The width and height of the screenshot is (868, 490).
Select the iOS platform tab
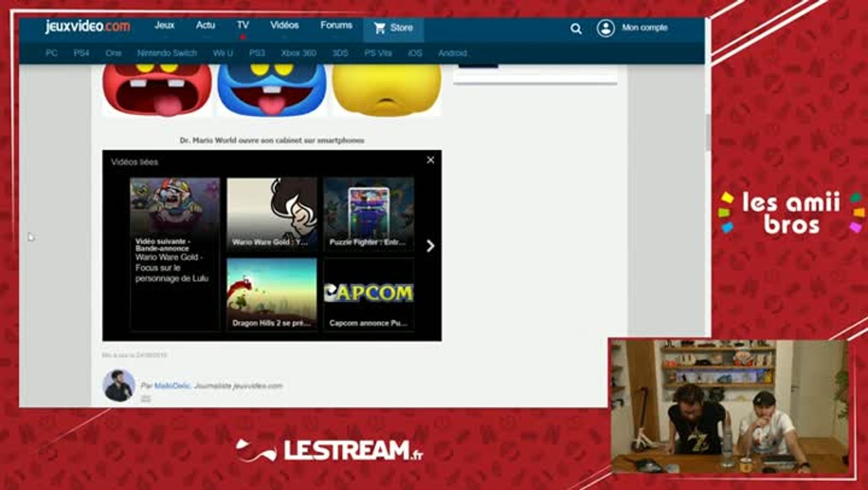[x=415, y=53]
